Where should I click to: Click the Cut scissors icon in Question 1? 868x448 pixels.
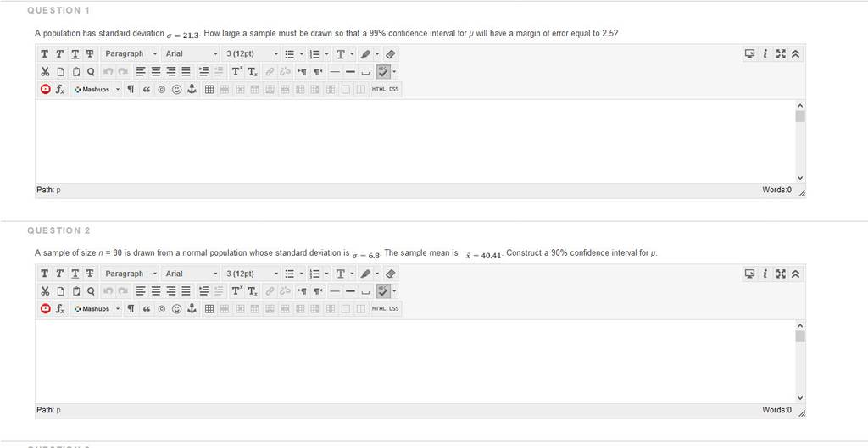45,72
